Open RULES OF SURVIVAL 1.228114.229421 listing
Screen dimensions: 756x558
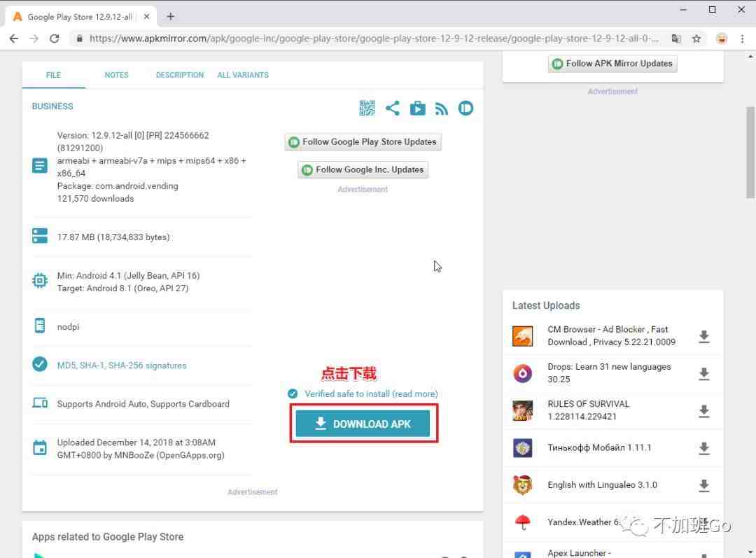click(x=588, y=410)
